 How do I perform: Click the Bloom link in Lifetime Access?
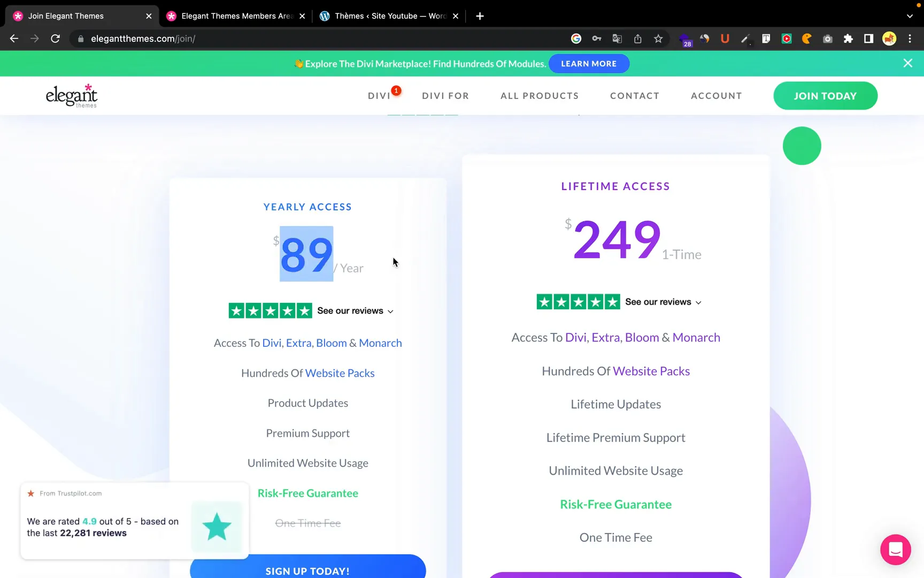642,338
